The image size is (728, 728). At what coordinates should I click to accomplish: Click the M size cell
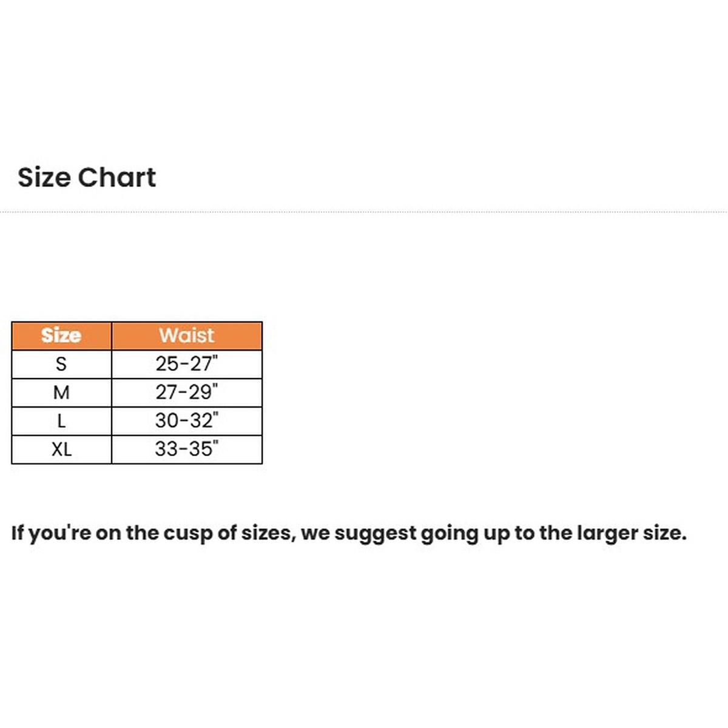[61, 393]
